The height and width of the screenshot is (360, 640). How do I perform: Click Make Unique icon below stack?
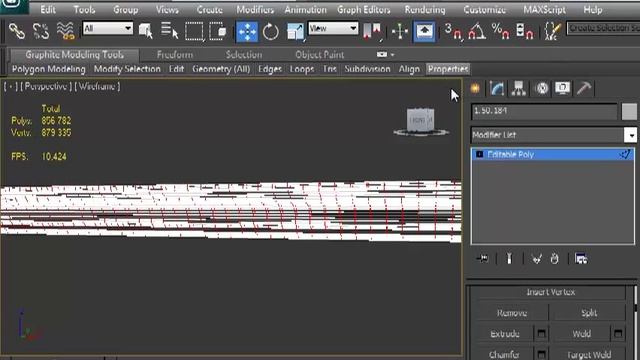click(x=536, y=259)
